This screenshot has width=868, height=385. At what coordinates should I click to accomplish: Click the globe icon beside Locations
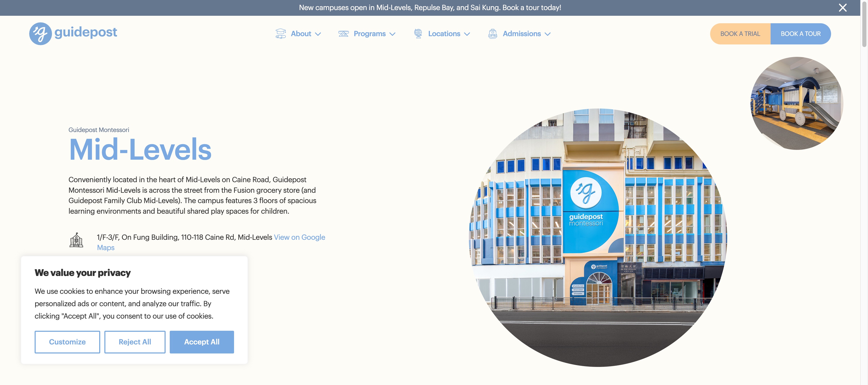tap(418, 34)
